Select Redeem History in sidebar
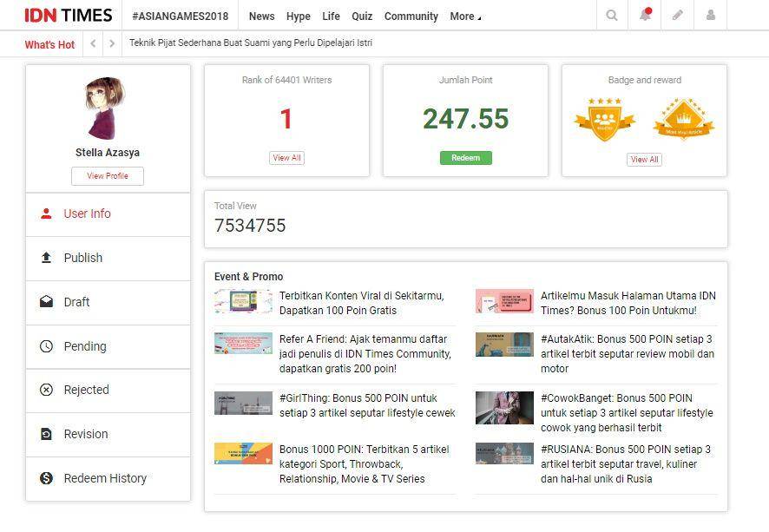 [108, 478]
